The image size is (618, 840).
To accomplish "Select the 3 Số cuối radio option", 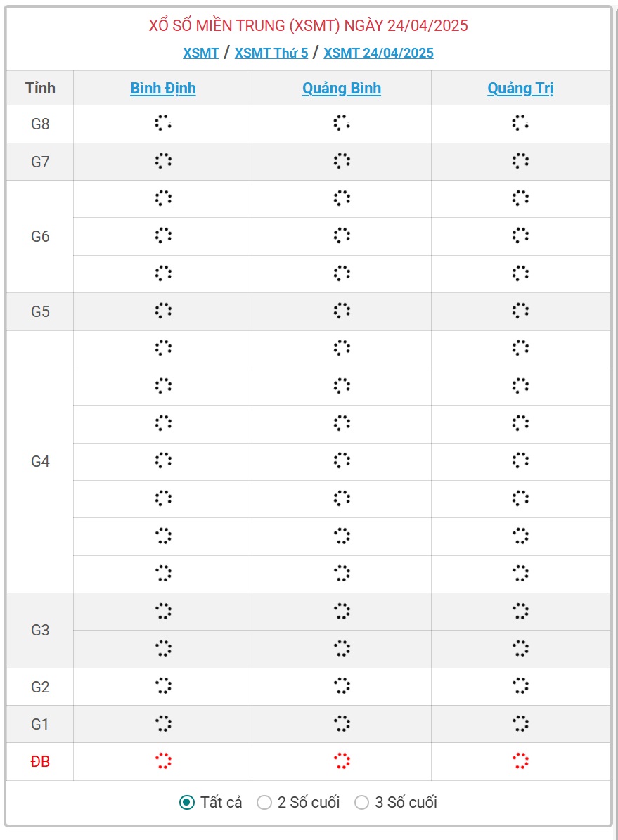I will [362, 802].
